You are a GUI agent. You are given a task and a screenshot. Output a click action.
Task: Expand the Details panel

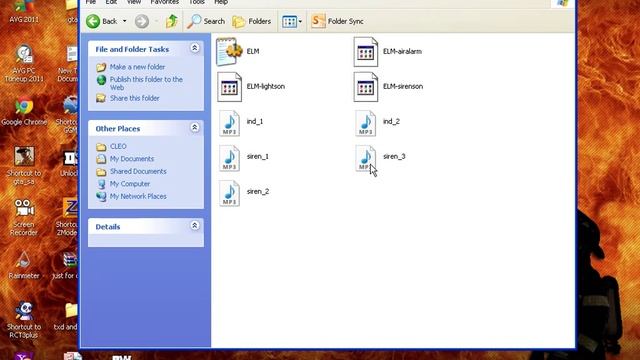coord(195,225)
